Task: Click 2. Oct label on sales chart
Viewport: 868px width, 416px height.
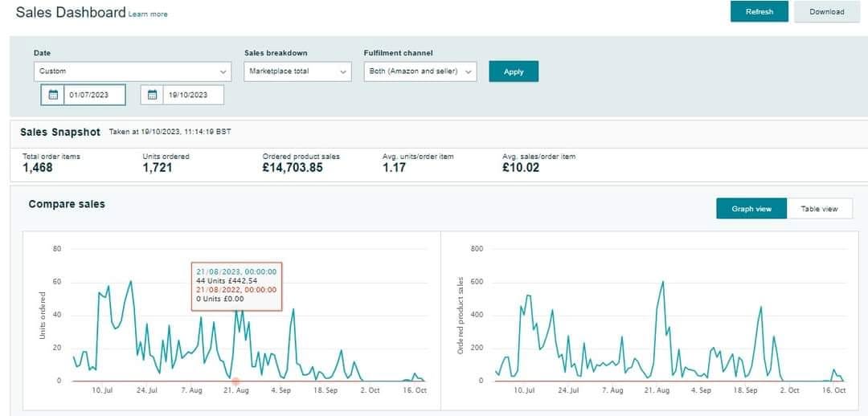Action: 789,390
